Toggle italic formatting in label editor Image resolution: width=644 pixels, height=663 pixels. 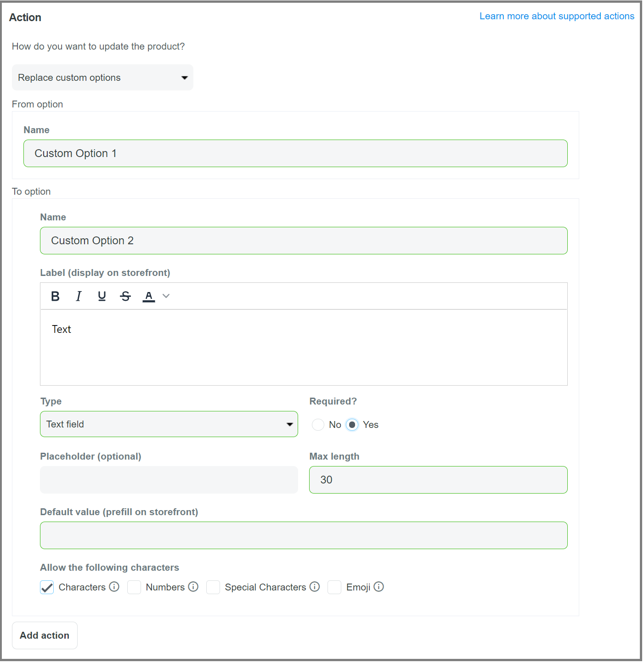pos(79,297)
